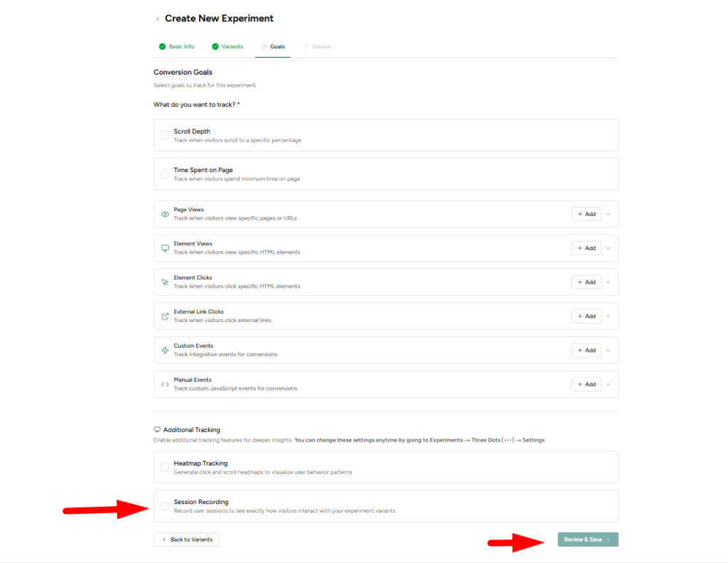Click the Element Clicks cursor icon

click(164, 281)
